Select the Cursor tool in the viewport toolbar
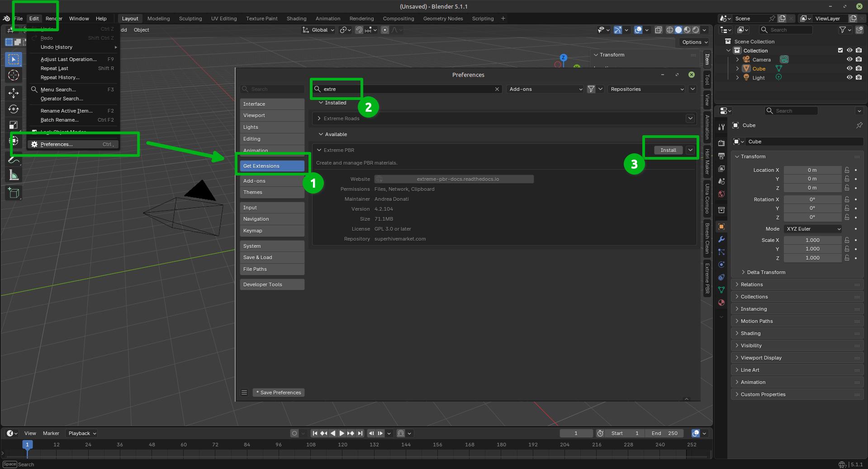 click(x=14, y=76)
